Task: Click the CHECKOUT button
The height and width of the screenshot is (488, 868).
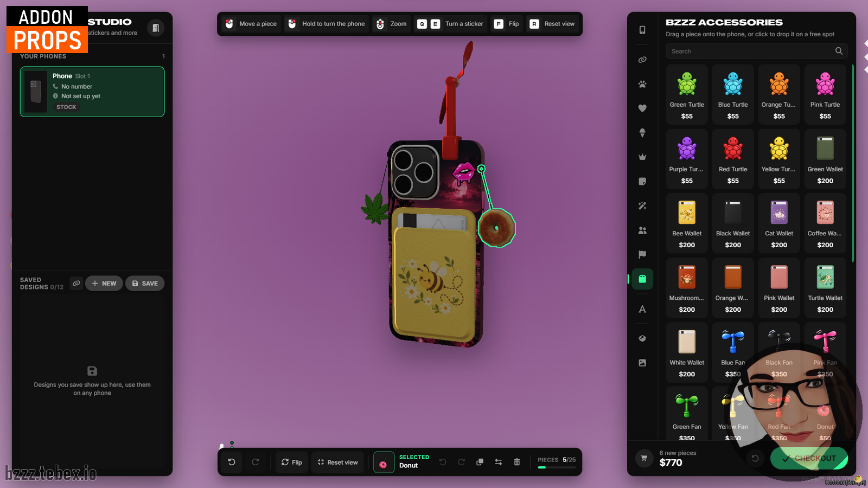Action: pos(809,458)
